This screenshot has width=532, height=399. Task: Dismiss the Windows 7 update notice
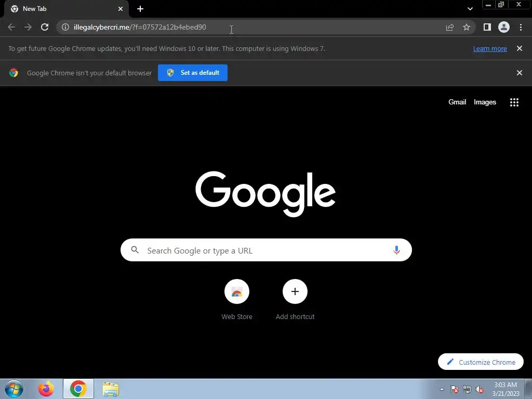pos(519,48)
